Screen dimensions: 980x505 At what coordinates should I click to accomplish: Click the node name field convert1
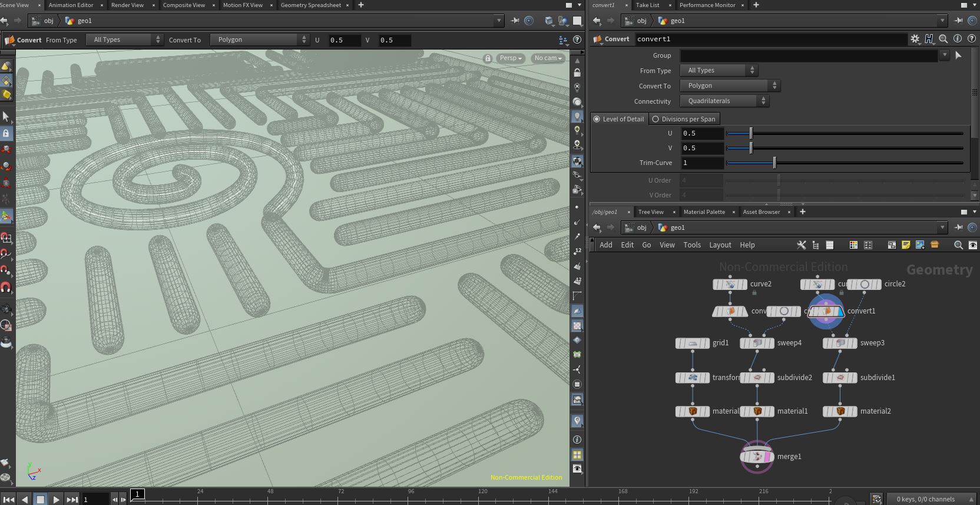pos(770,39)
